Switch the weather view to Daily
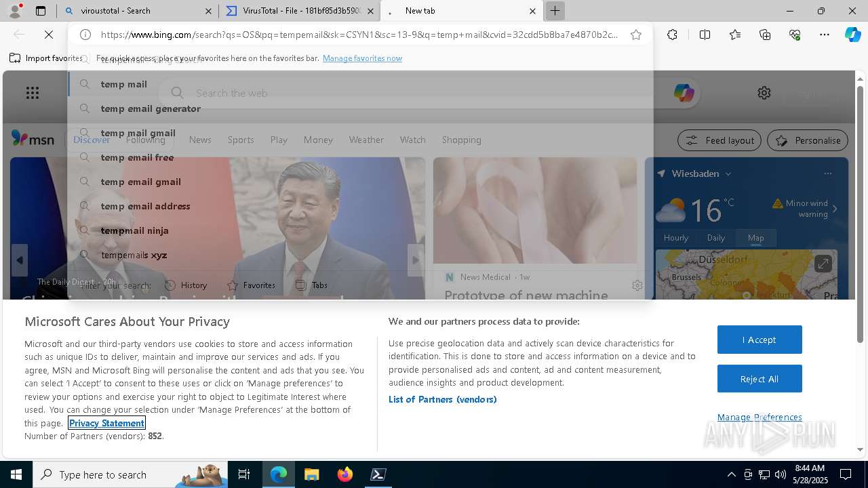Image resolution: width=868 pixels, height=488 pixels. [x=716, y=238]
